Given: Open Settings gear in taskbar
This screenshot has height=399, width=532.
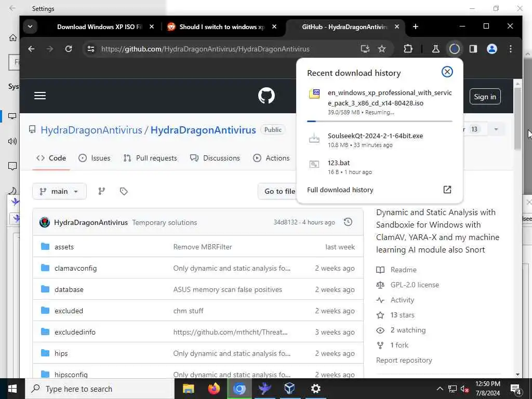Looking at the screenshot, I should pos(315,389).
